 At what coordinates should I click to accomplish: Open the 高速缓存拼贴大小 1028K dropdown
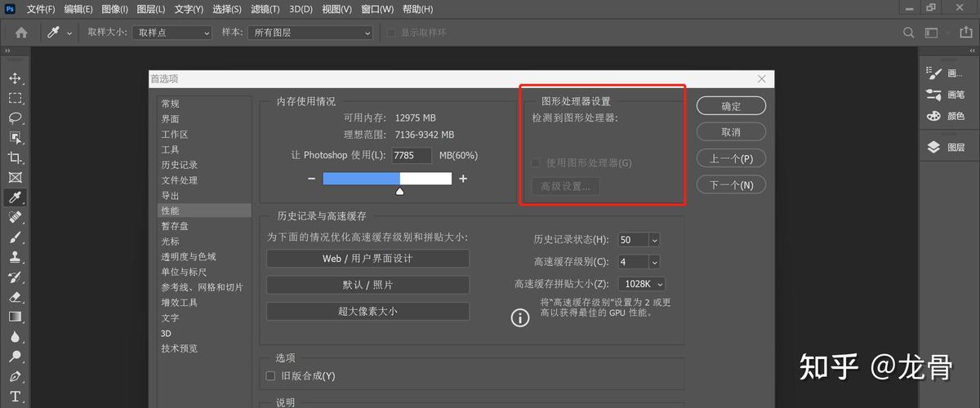(x=642, y=284)
